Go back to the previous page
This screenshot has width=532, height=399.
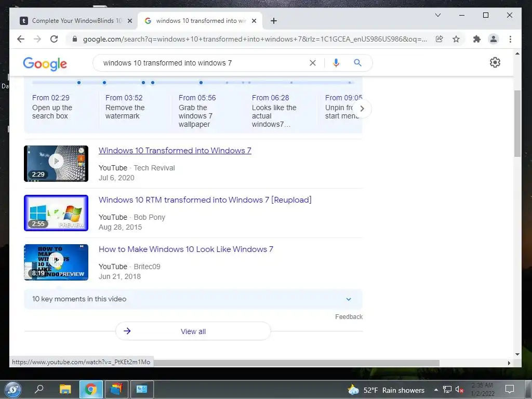[x=21, y=39]
